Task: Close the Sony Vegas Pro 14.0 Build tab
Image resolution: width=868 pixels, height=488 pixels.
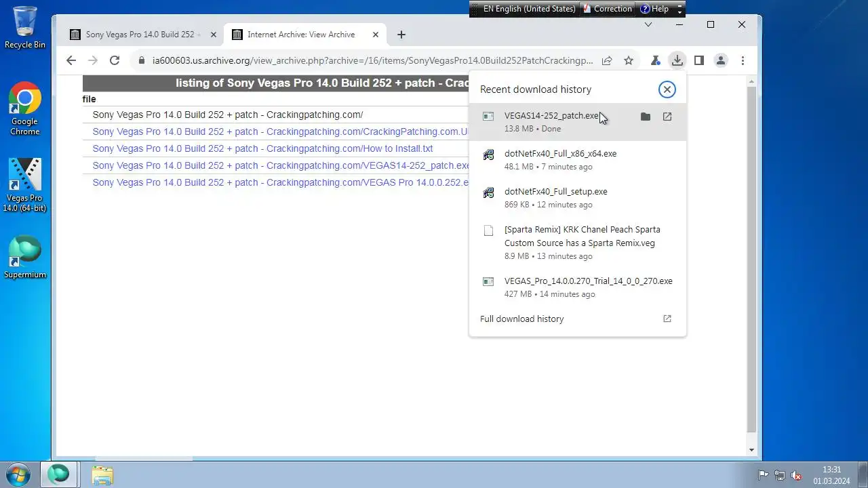Action: coord(214,35)
